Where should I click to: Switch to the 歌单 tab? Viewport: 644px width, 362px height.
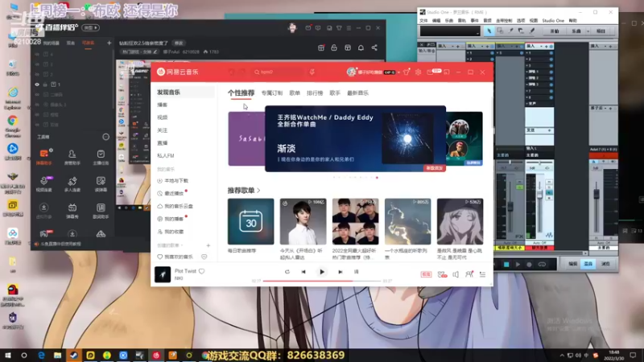[295, 93]
